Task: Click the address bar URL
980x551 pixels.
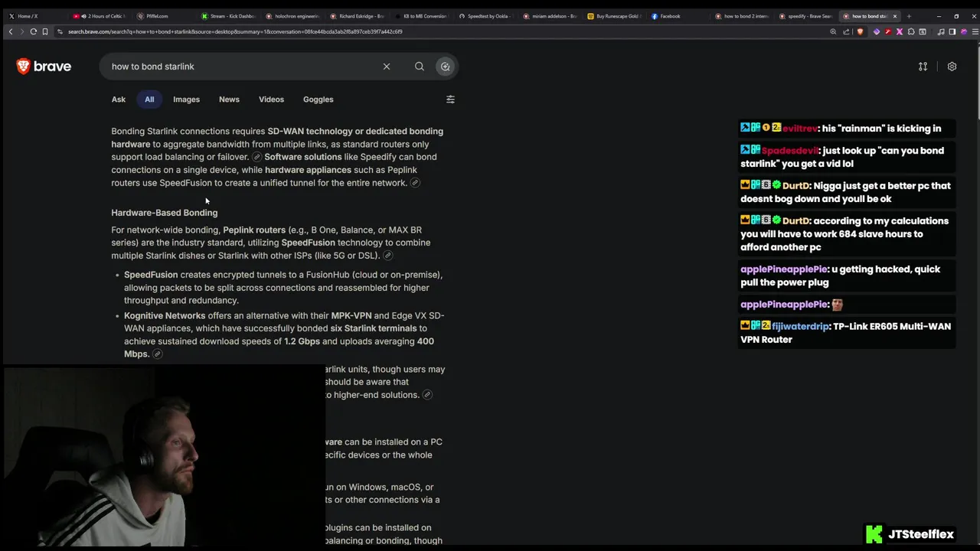Action: coord(235,31)
